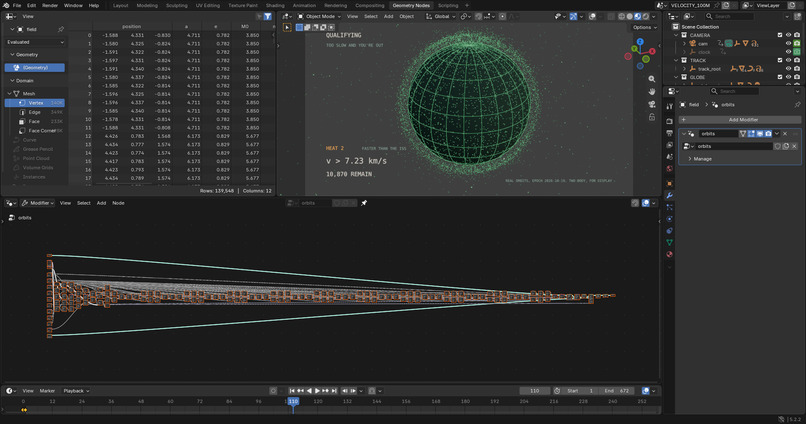Exclude TRACK collection via its checkbox

point(780,61)
